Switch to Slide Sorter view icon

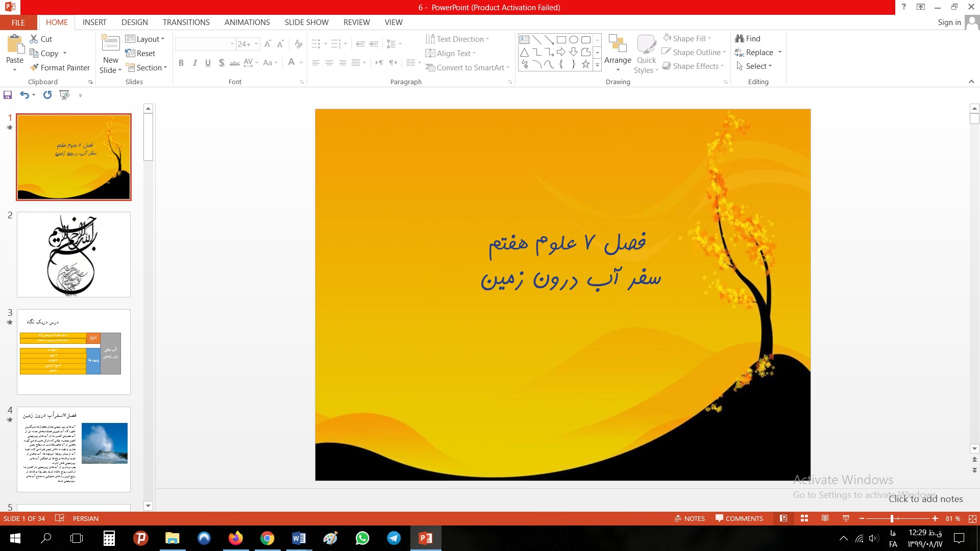[x=804, y=518]
